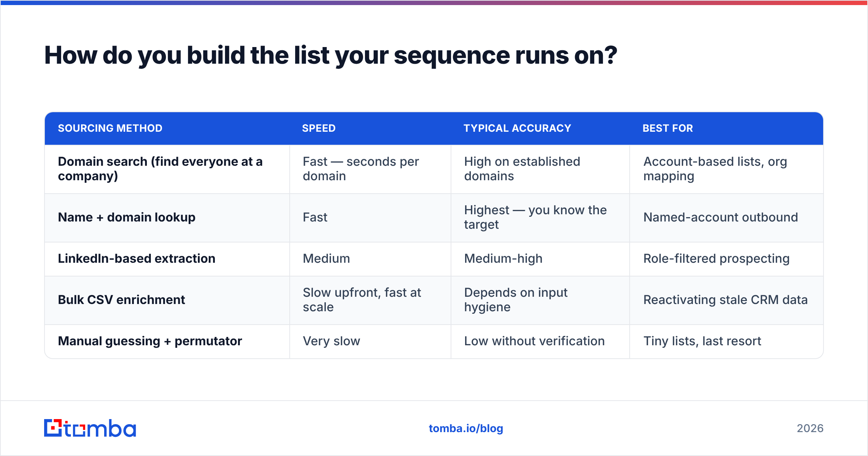Click 'Manual guessing + permutator' row label

[x=150, y=341]
